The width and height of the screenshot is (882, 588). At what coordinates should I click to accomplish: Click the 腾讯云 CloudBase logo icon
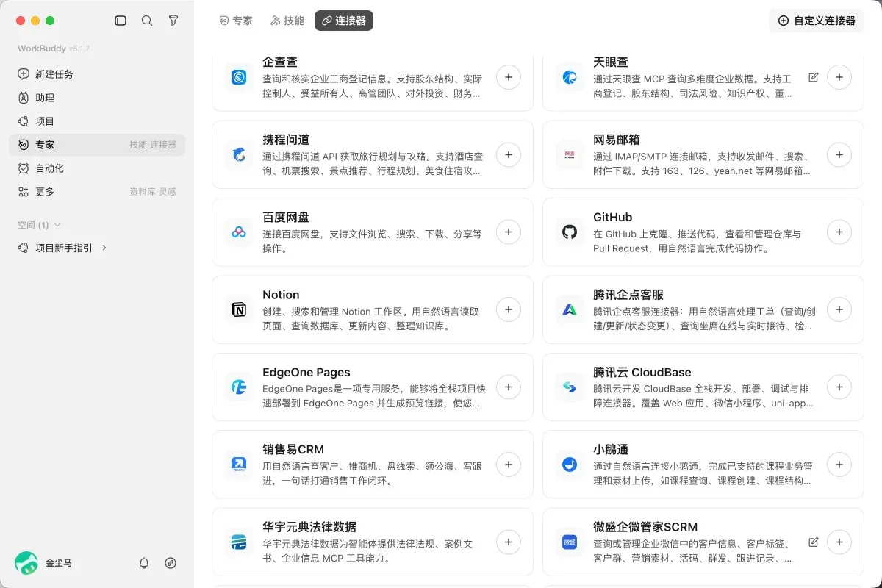[x=570, y=387]
